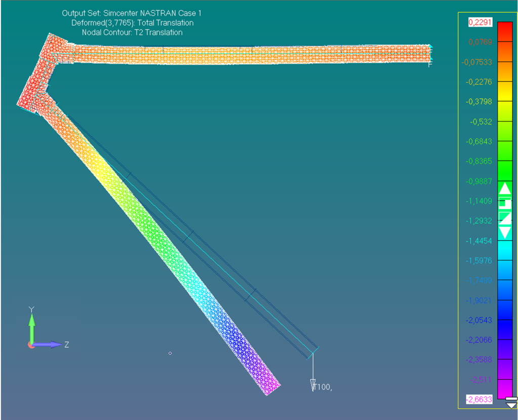This screenshot has height=420, width=518.
Task: Click the small diamond point marker in the viewport
Action: (x=170, y=353)
